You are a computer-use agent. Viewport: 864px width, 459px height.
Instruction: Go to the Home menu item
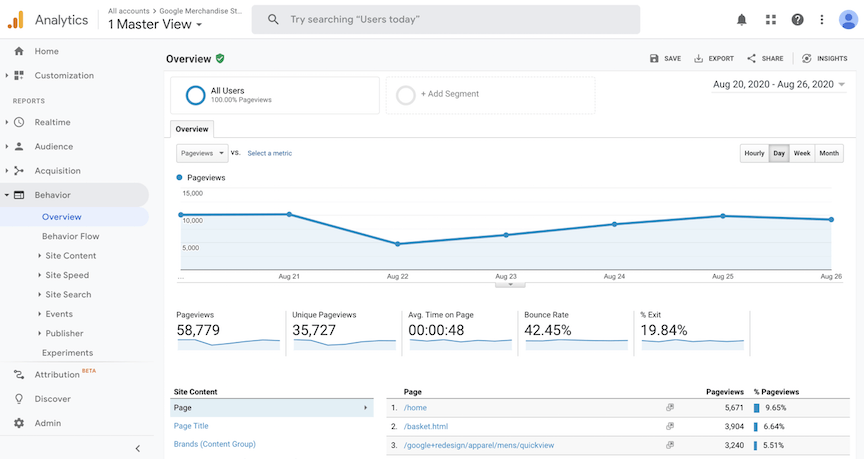tap(46, 51)
